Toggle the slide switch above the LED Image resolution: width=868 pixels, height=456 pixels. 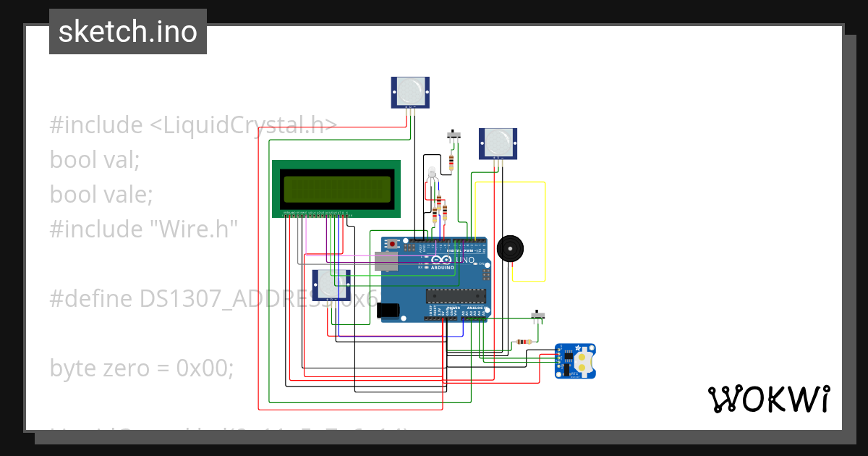pos(452,136)
